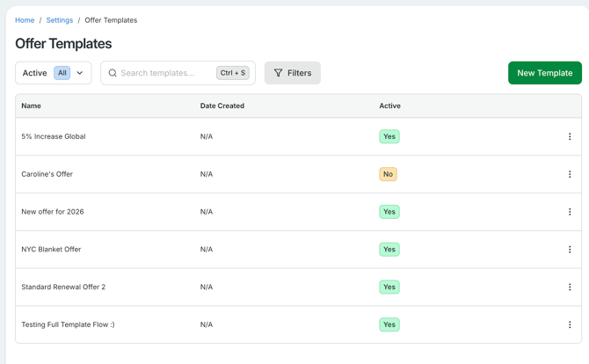Click the magnifier icon in search box
589x364 pixels.
coord(113,73)
